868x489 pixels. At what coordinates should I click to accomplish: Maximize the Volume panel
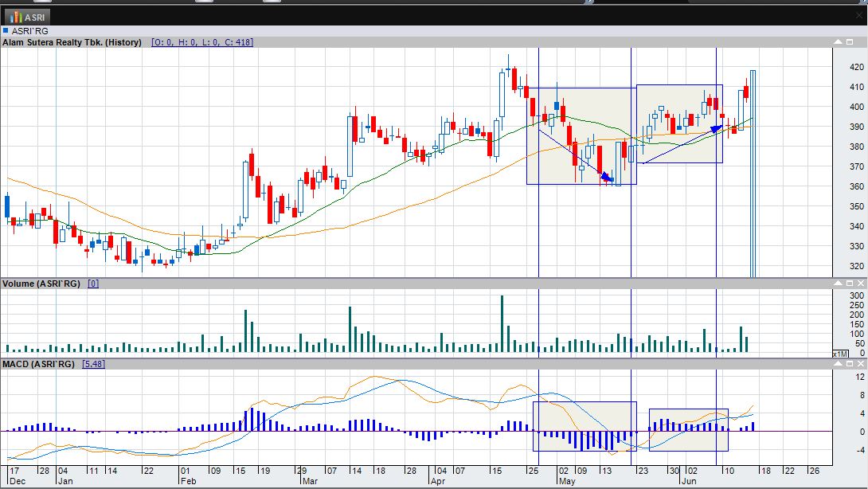[x=850, y=284]
